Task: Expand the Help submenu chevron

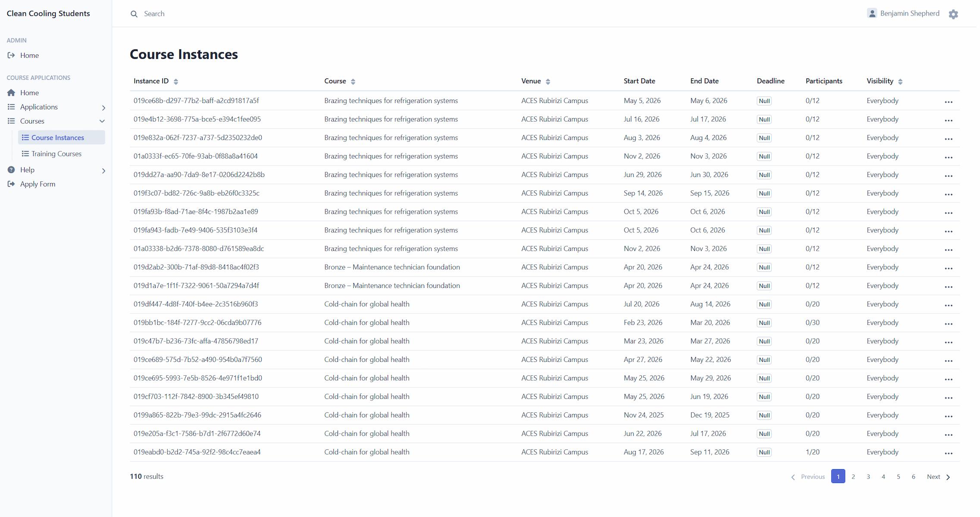Action: (103, 171)
